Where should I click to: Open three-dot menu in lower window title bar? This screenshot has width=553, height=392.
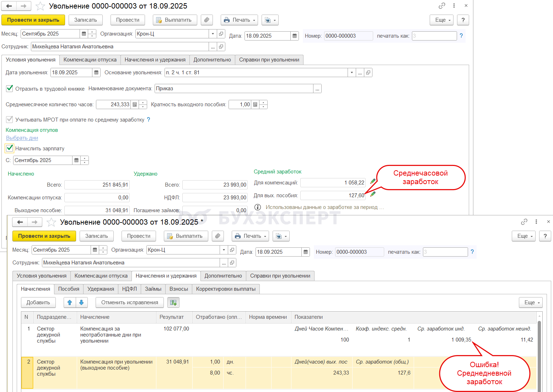pyautogui.click(x=536, y=222)
